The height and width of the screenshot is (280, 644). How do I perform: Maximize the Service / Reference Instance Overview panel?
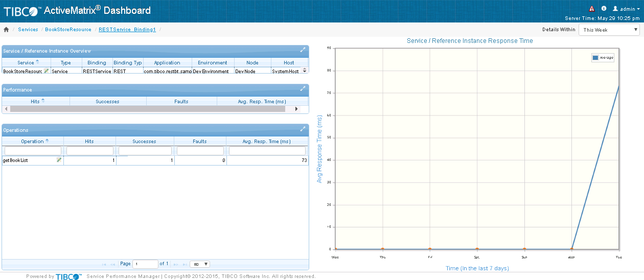[303, 50]
